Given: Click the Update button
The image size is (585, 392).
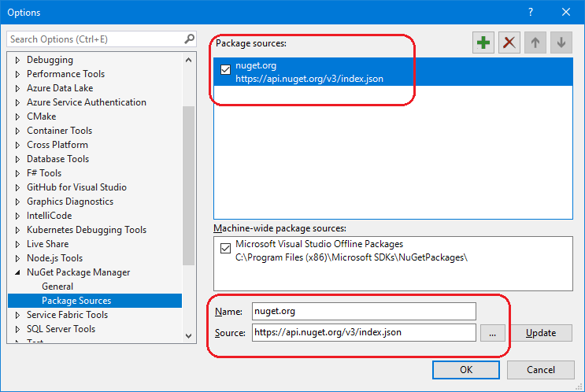Looking at the screenshot, I should point(541,333).
